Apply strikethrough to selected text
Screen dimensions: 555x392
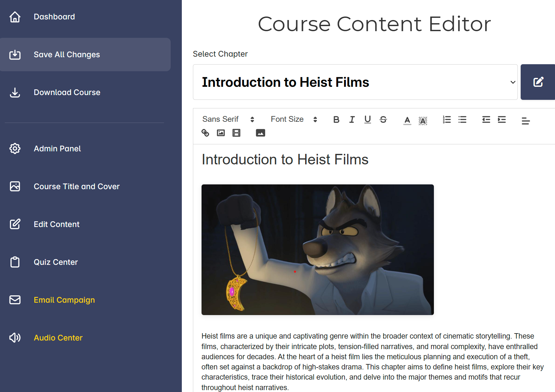pyautogui.click(x=383, y=120)
